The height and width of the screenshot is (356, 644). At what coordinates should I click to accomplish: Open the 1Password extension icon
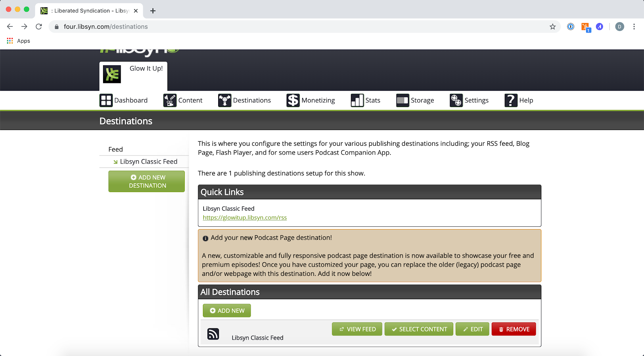[x=571, y=27]
